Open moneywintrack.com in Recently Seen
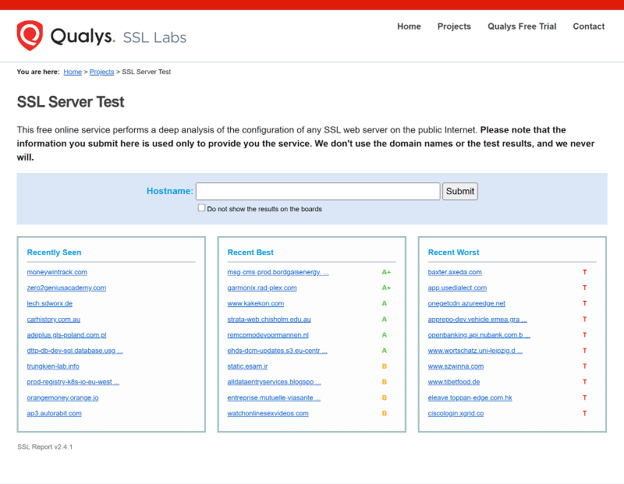This screenshot has width=624, height=484. tap(57, 272)
